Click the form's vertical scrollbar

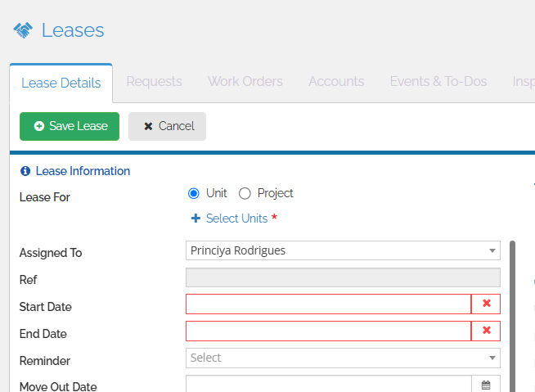tap(513, 311)
